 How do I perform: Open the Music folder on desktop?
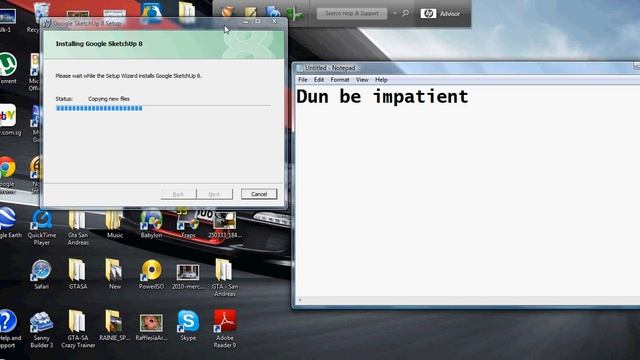[x=114, y=220]
